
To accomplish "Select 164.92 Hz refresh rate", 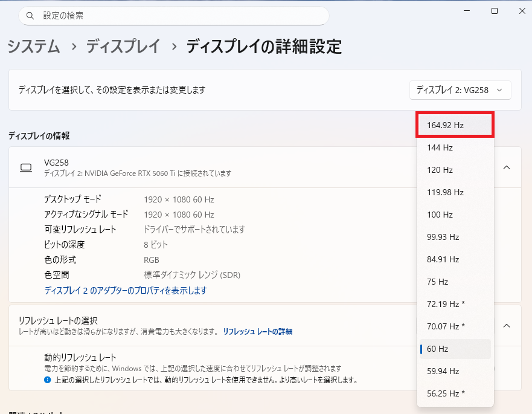I will [x=455, y=125].
